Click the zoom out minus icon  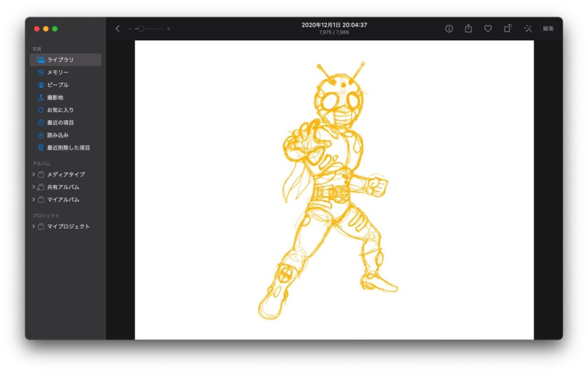[x=130, y=29]
